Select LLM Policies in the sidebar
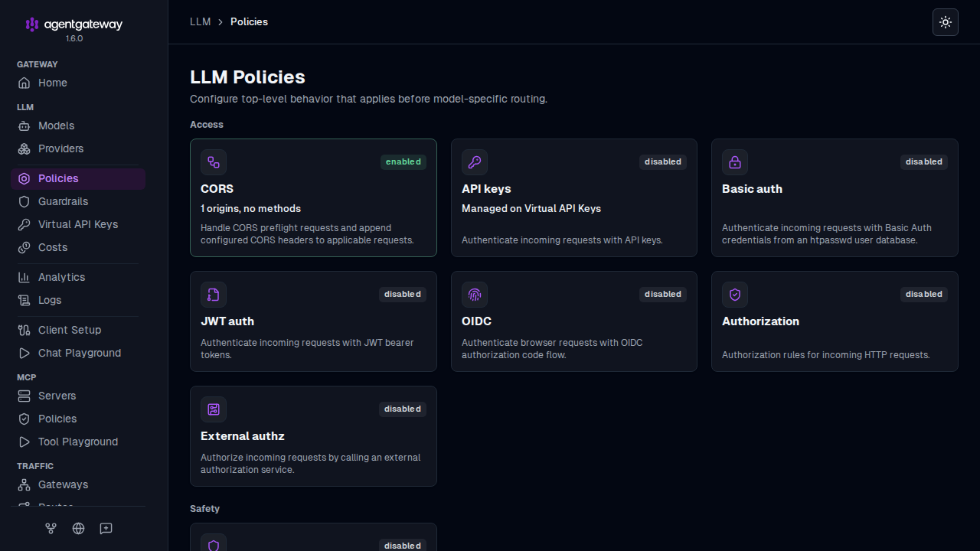This screenshot has width=980, height=551. [x=78, y=178]
